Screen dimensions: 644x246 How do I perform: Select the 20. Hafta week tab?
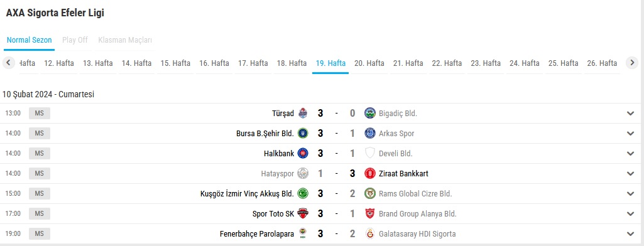(x=369, y=63)
